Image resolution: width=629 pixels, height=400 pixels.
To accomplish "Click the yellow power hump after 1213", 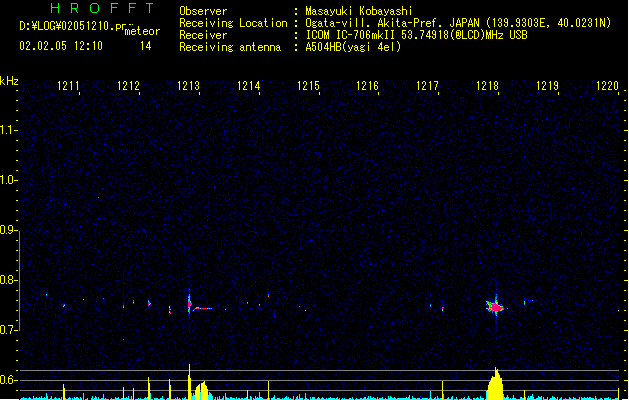I will point(201,391).
